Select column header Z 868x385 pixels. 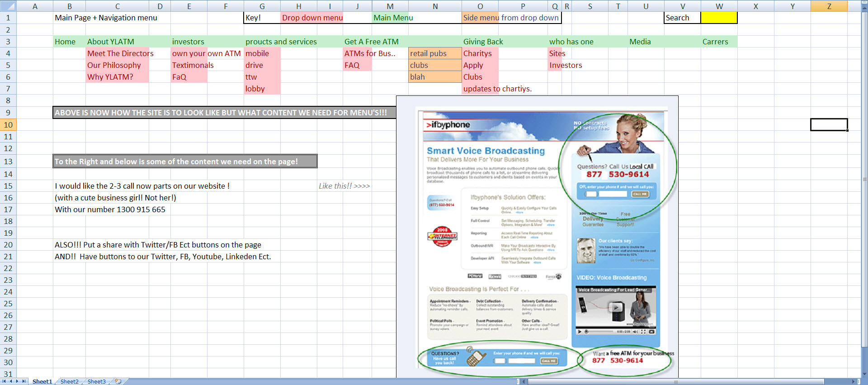(829, 6)
